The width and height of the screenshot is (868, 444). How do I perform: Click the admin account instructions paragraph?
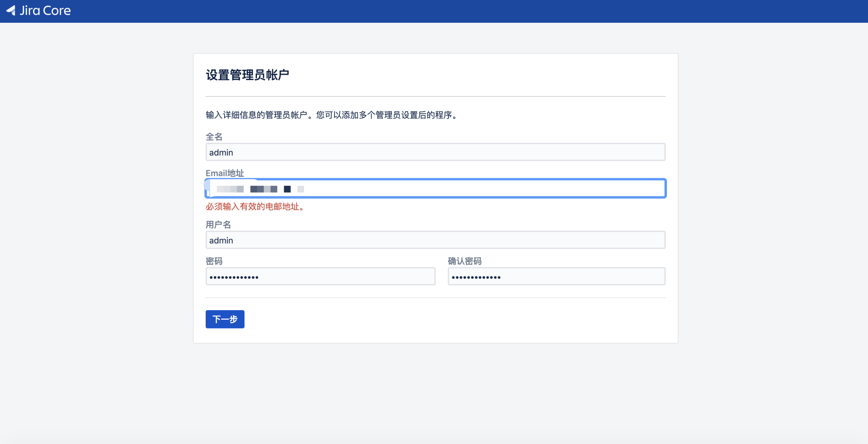[331, 115]
